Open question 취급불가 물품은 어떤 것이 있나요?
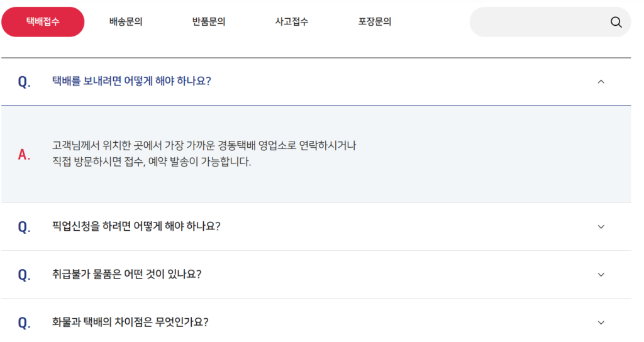Screen dimensions: 644x342 126,274
